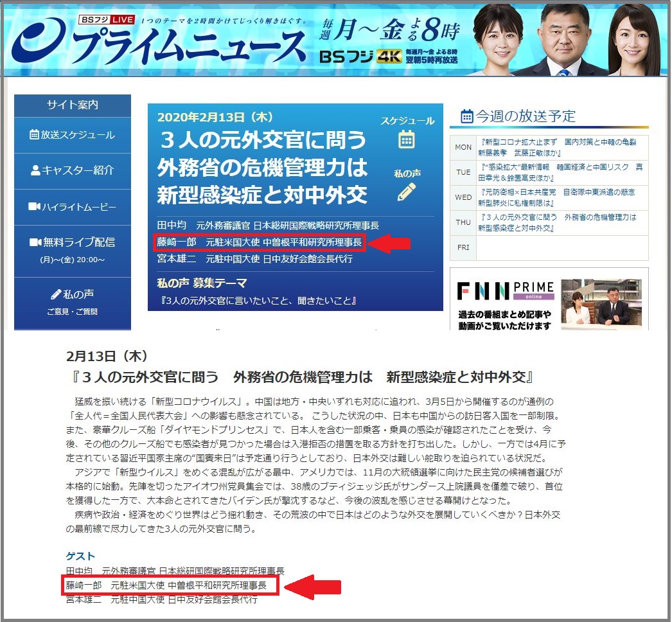Viewport: 672px width, 622px height.
Task: Click 宮本雄二 line in guest list
Action: [161, 600]
